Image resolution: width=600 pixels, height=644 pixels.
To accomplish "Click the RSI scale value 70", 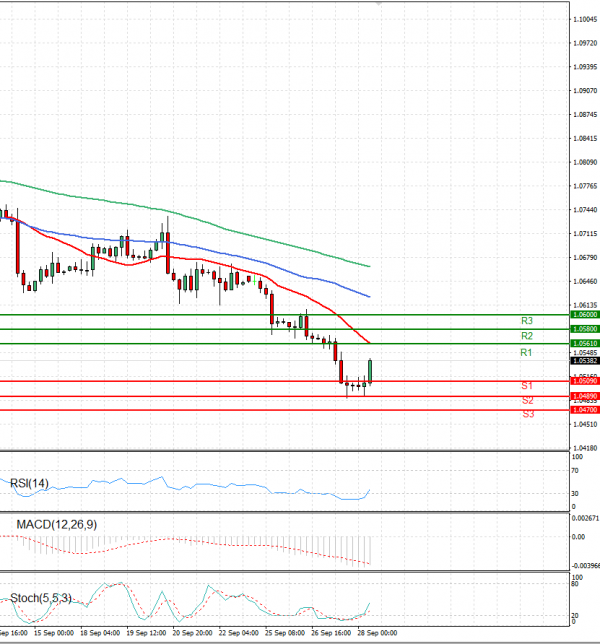I will click(575, 471).
